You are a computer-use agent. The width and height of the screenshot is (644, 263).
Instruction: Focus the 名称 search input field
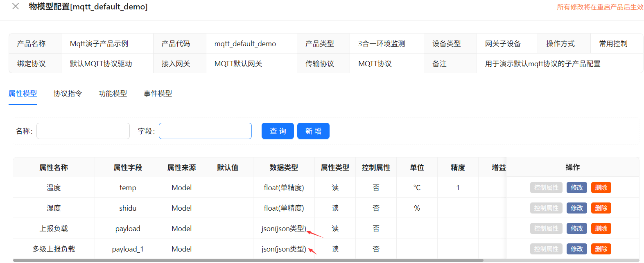coord(83,131)
